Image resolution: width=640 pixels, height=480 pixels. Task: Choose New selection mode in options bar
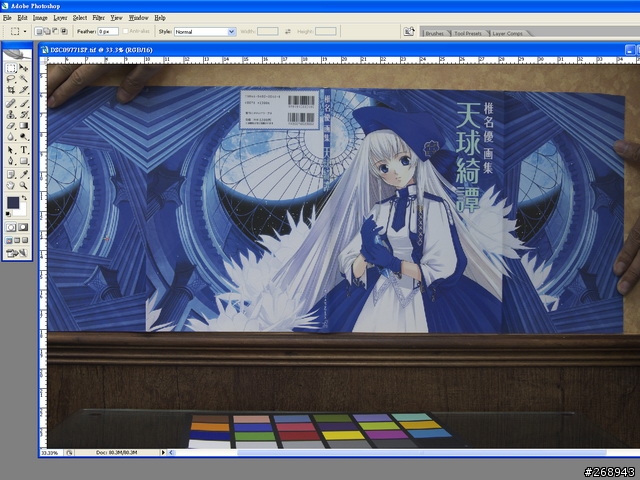[39, 31]
